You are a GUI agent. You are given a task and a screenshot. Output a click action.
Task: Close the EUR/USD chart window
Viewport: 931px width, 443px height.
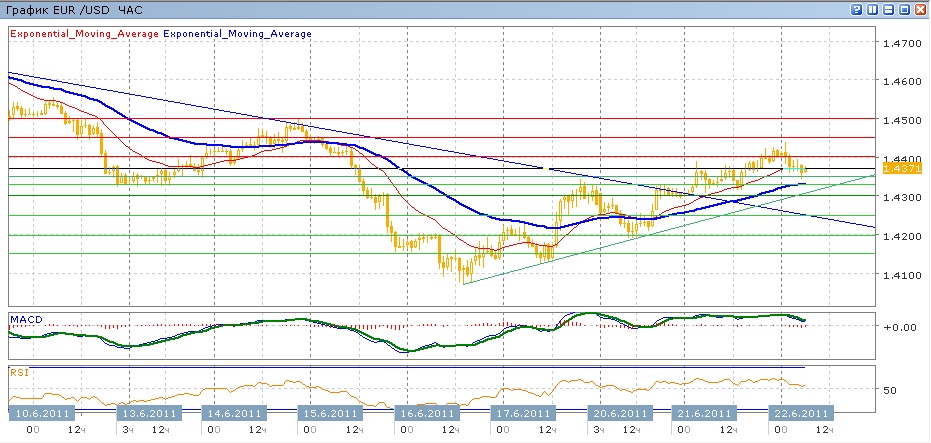[x=918, y=9]
